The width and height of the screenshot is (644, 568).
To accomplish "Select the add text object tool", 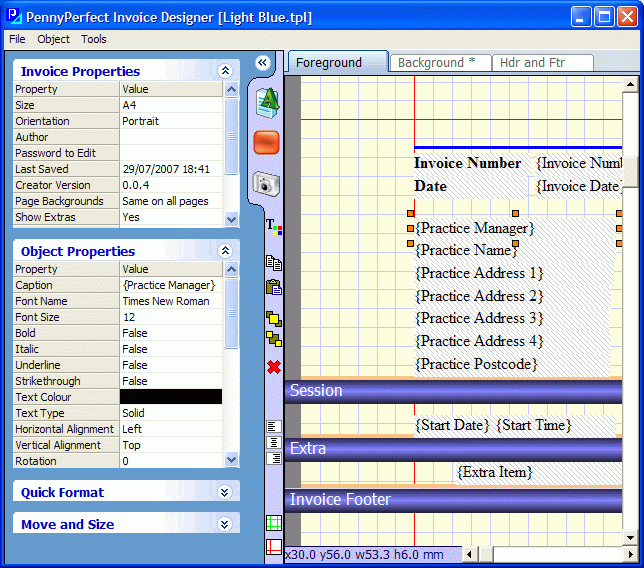I will (x=267, y=103).
